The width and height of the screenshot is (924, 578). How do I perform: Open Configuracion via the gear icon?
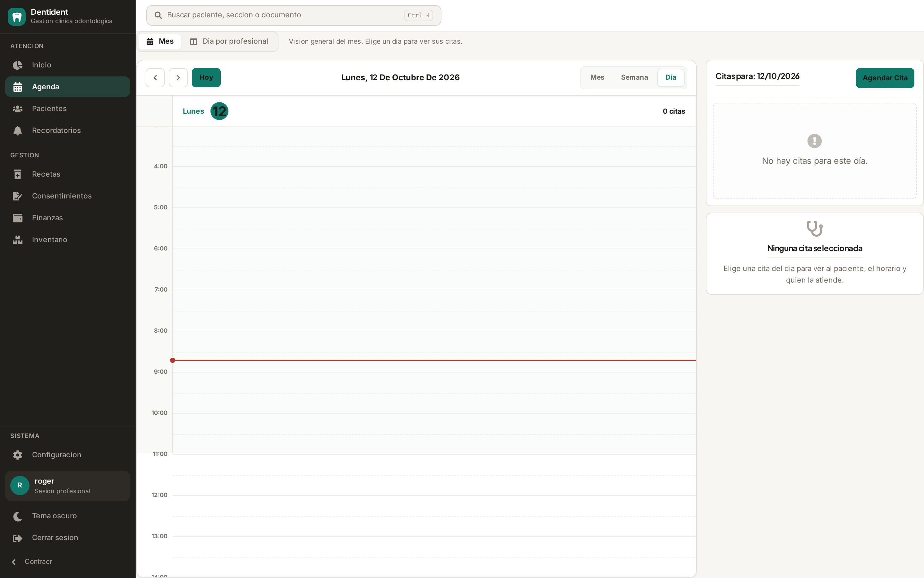click(x=18, y=455)
